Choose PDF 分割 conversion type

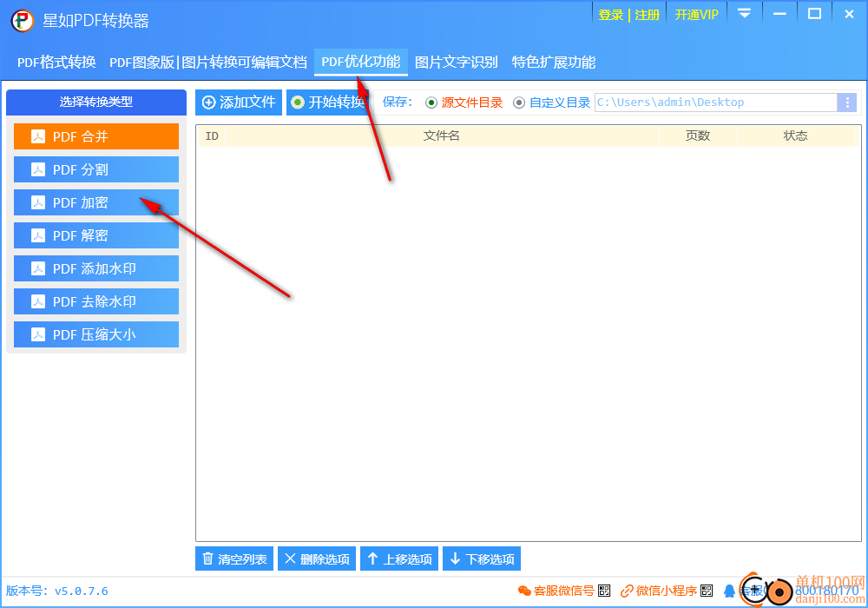tap(96, 169)
